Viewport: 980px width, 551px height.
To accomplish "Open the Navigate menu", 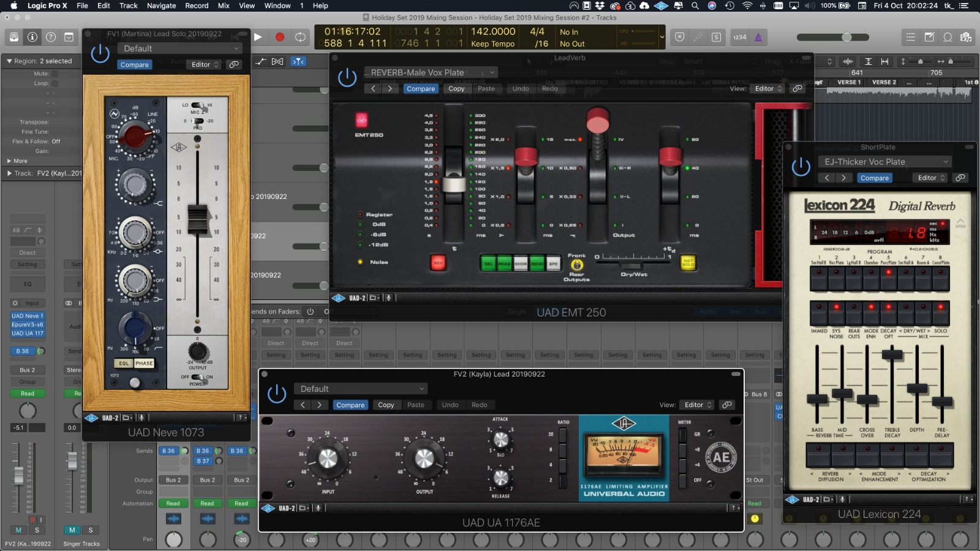I will tap(161, 6).
